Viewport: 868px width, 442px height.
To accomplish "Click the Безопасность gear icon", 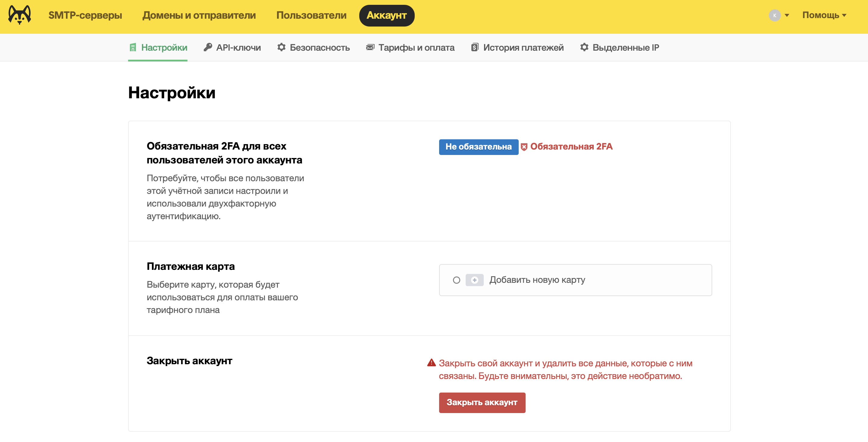I will point(281,48).
